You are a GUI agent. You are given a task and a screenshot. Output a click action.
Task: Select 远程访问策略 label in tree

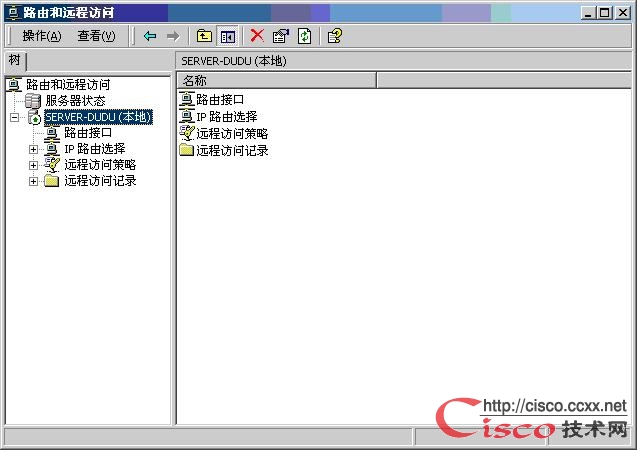coord(100,164)
